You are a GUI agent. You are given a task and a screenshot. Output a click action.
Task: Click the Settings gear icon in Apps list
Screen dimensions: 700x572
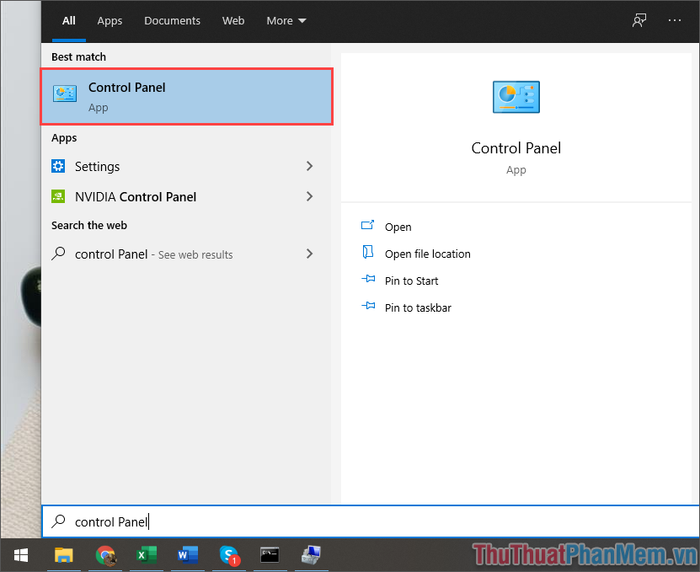58,166
